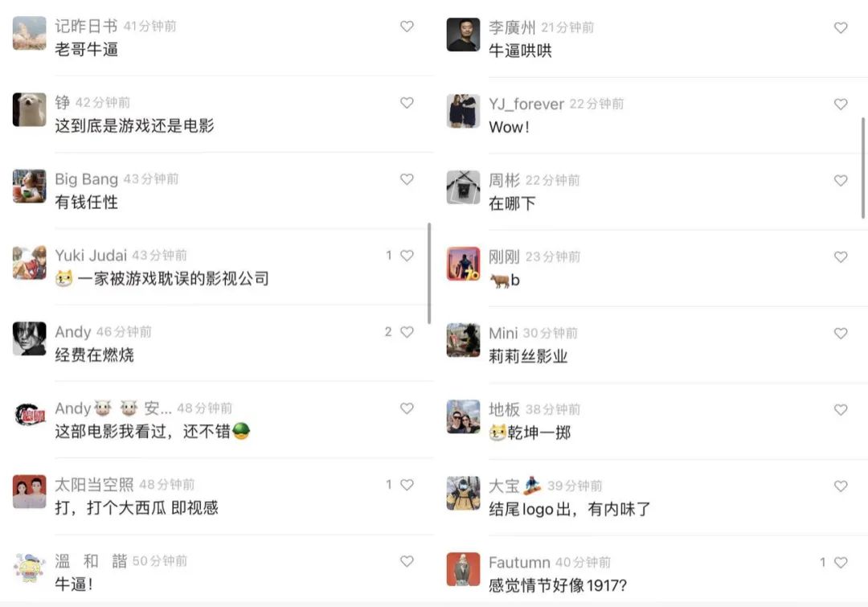
Task: Like 李廣州's 牛逼哄哄 comment
Action: [841, 27]
